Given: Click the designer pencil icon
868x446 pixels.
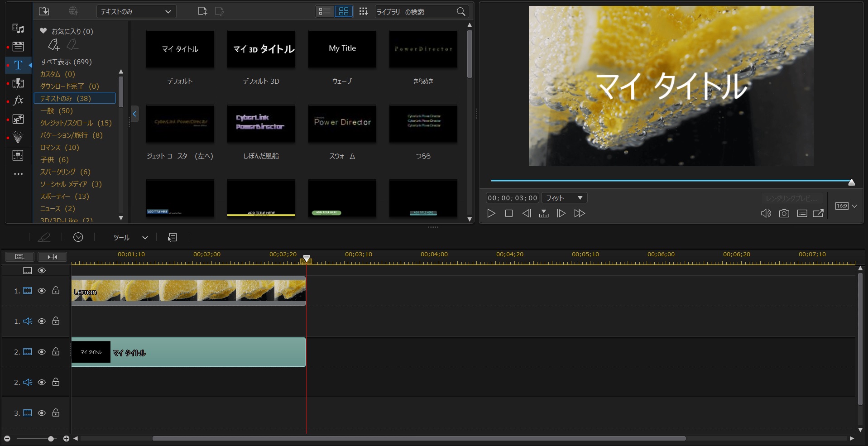Looking at the screenshot, I should (x=44, y=237).
